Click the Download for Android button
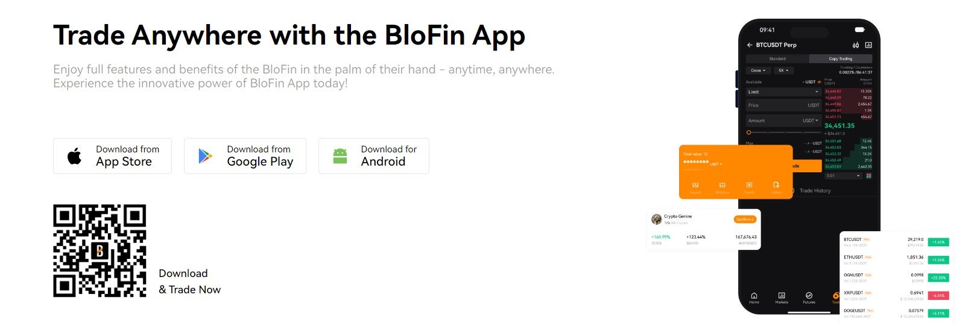This screenshot has width=980, height=324. tap(373, 156)
